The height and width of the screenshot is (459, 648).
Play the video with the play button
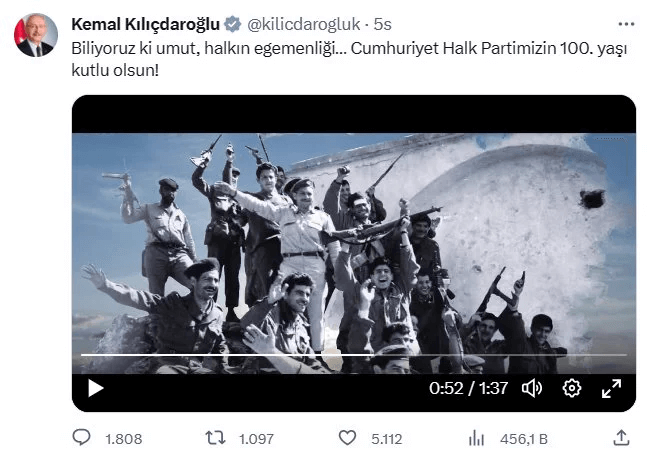96,388
